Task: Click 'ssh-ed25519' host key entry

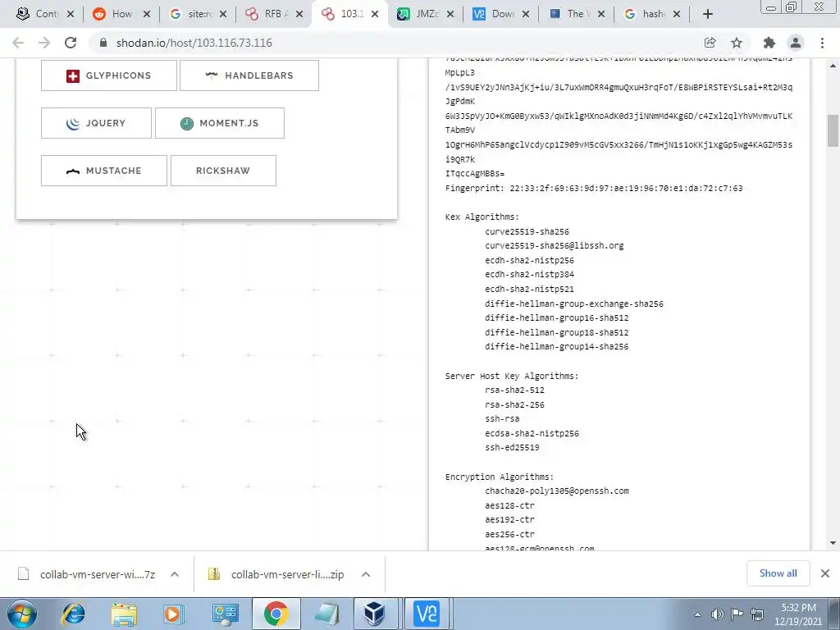Action: tap(512, 447)
